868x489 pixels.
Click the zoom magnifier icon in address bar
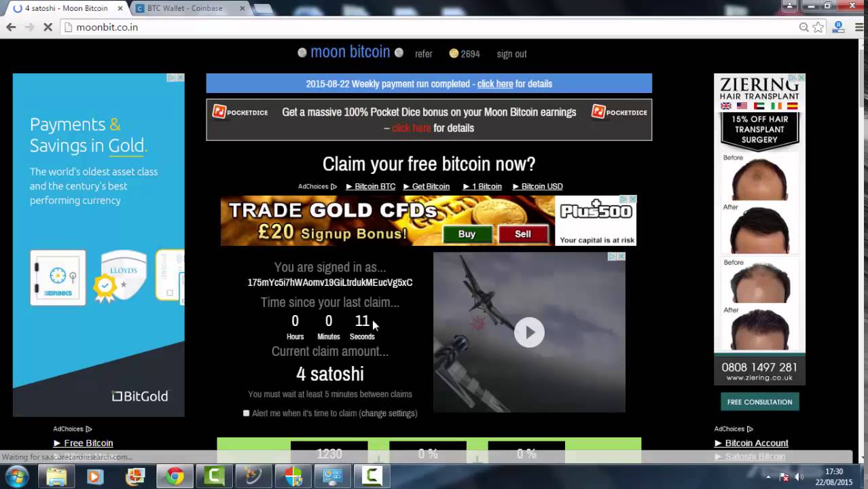click(x=803, y=27)
